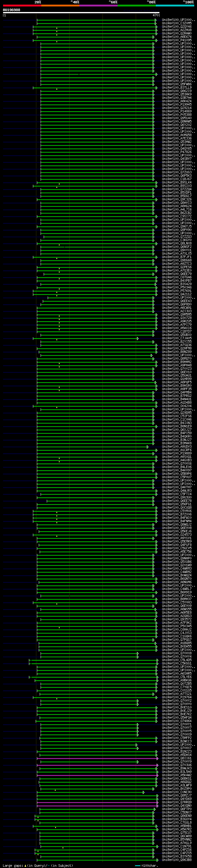
Task: Select hit label UniRef100_B9SLK4
Action: 177,182
